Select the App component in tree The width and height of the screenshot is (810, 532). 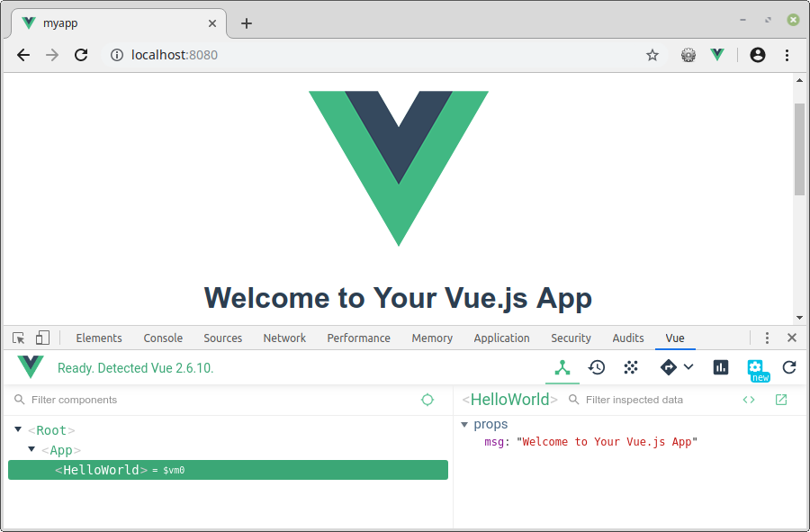click(61, 450)
